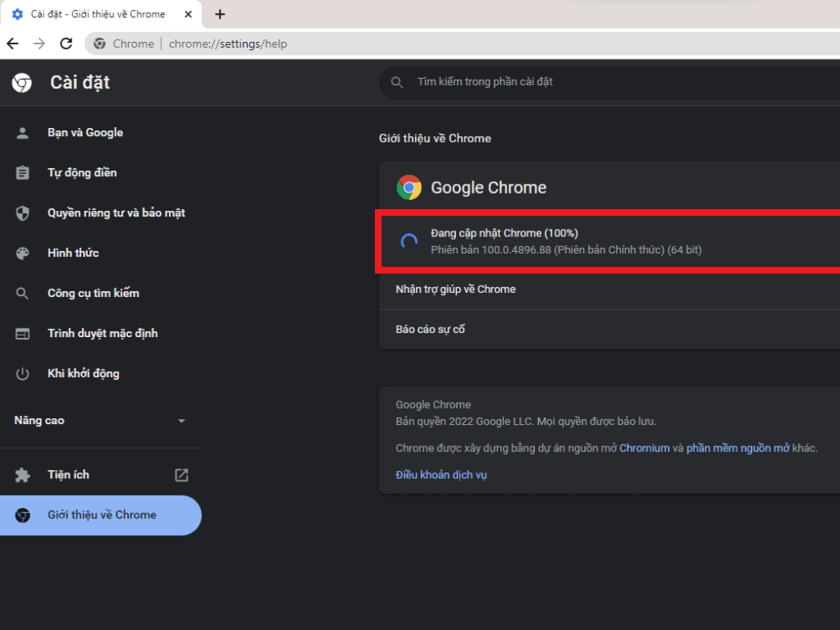This screenshot has width=840, height=630.
Task: Expand the Nâng cao section arrow
Action: point(181,421)
